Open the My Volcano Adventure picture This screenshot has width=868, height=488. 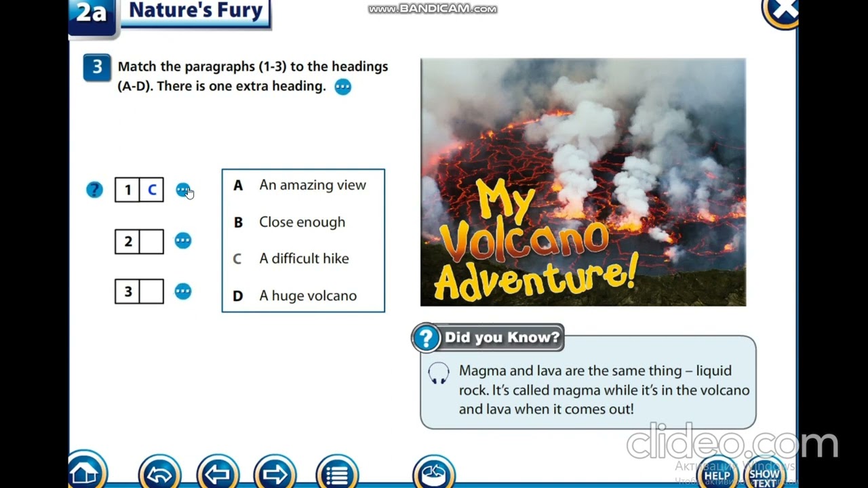coord(583,182)
